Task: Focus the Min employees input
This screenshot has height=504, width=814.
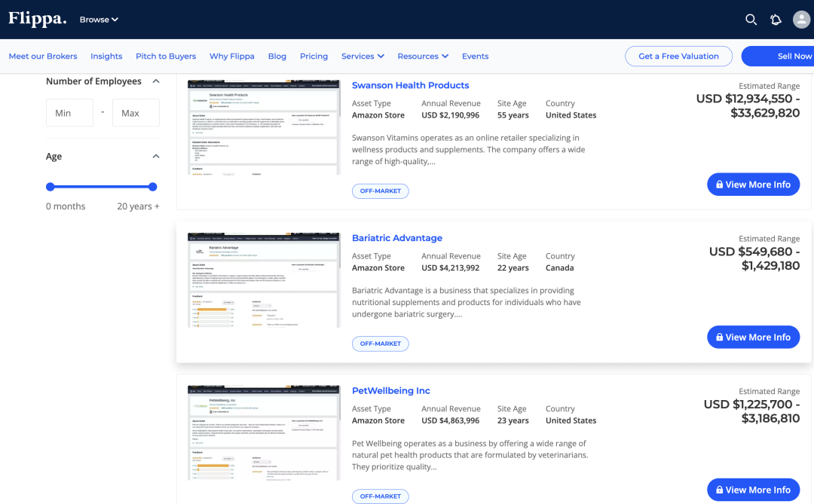Action: point(69,113)
